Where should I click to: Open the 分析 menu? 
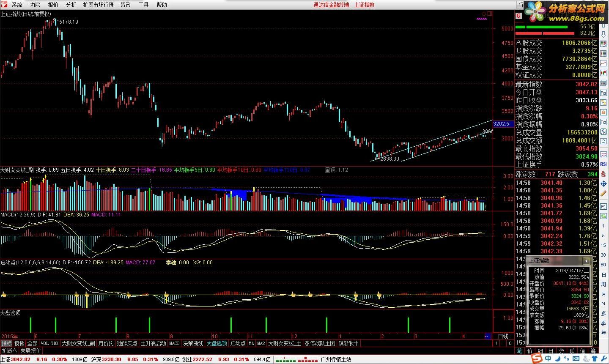(x=71, y=5)
